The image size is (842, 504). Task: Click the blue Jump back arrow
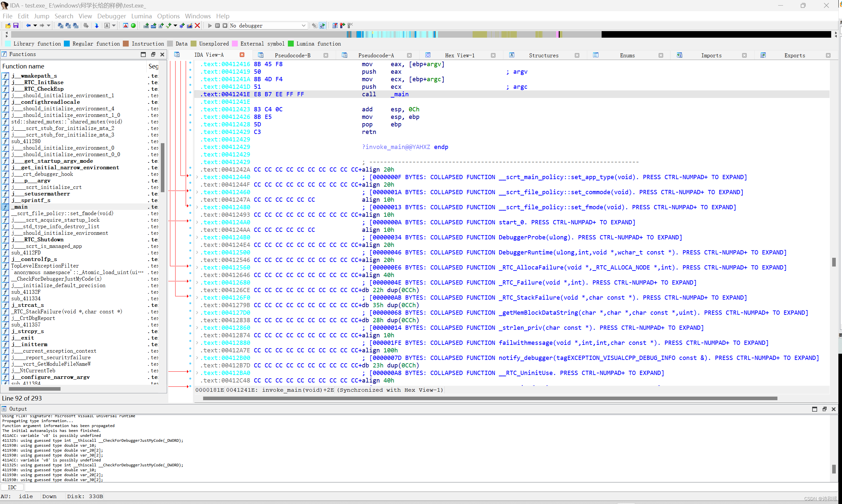click(x=28, y=26)
